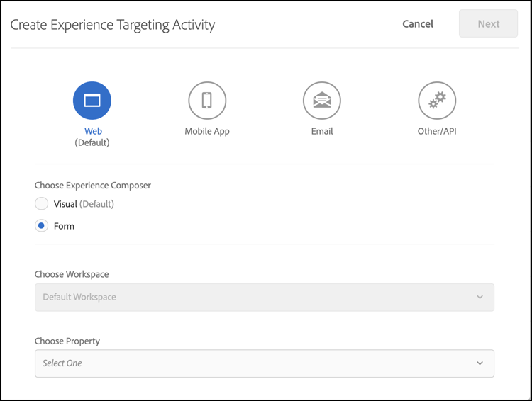Click the "Form" option label

pos(64,226)
